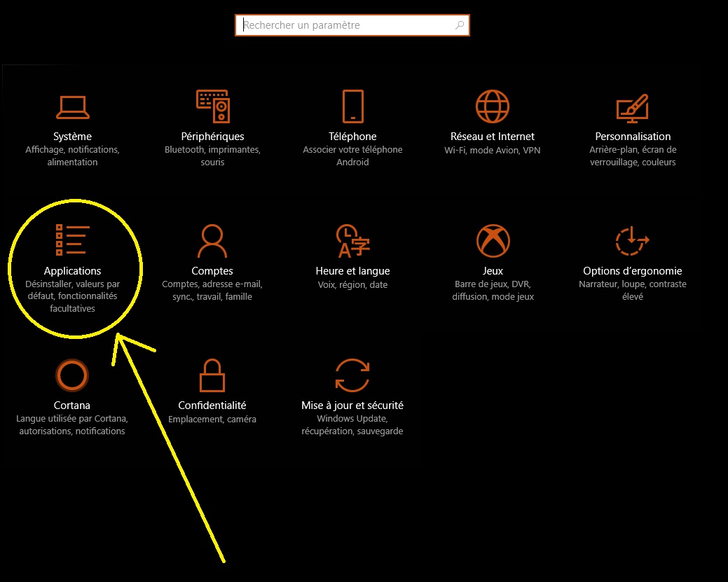Open the Téléphone phone icon

[353, 106]
